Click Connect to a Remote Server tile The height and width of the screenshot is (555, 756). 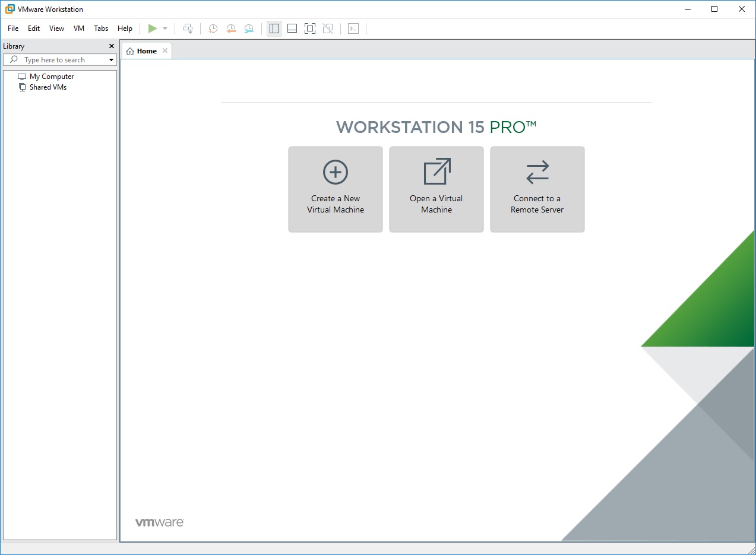point(537,189)
